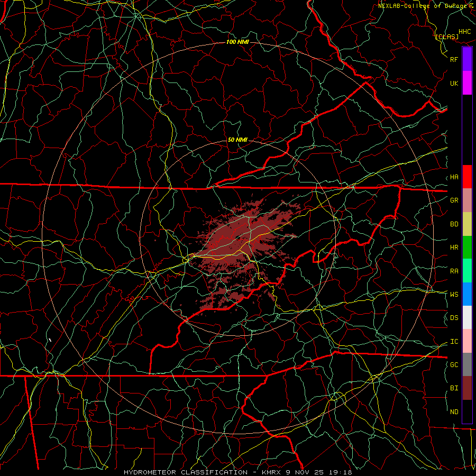The height and width of the screenshot is (476, 476).
Task: Click the 100 NMI range ring label
Action: [237, 42]
